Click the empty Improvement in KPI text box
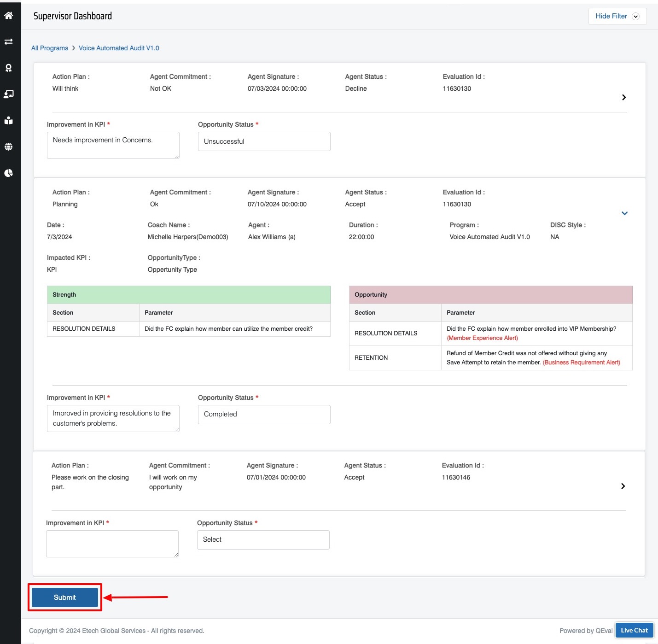Image resolution: width=658 pixels, height=644 pixels. click(112, 544)
